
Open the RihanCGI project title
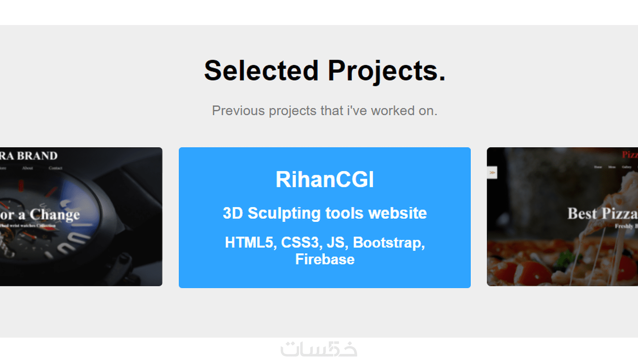tap(325, 179)
